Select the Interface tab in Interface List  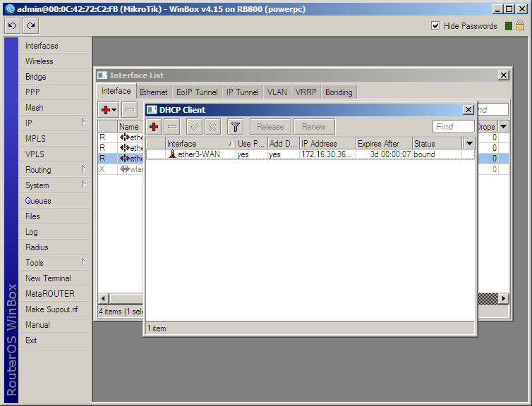(x=116, y=91)
